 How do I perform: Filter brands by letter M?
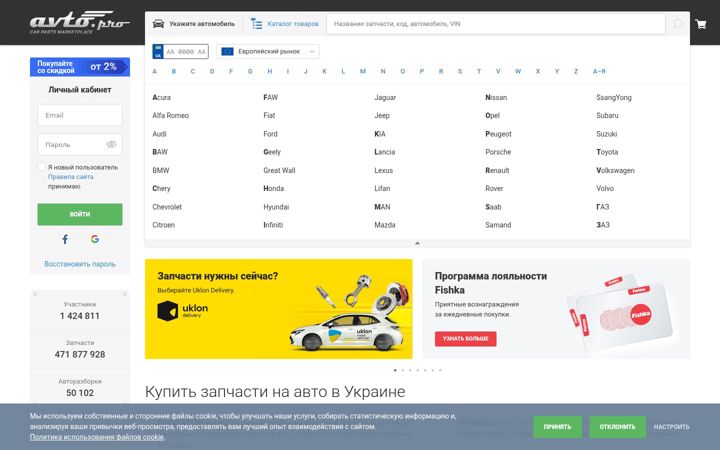pyautogui.click(x=363, y=71)
